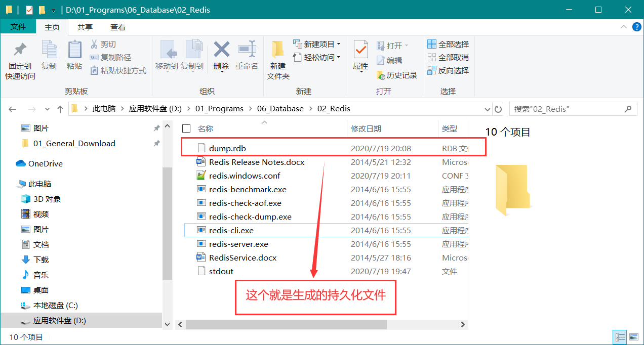Click the Pin to Quick Access icon
Image resolution: width=644 pixels, height=345 pixels.
20,51
